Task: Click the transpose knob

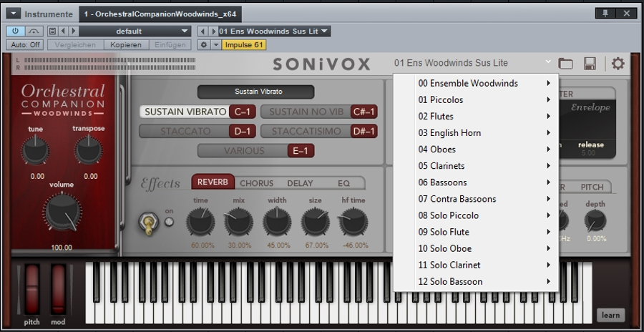Action: 88,150
